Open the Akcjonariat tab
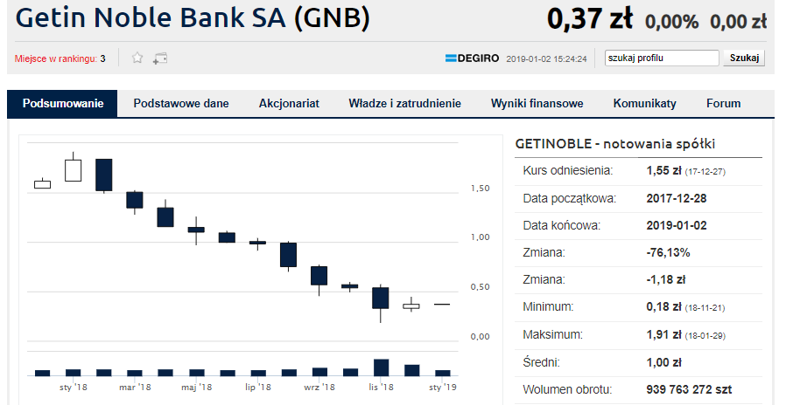Screen dimensions: 786x405 point(289,104)
